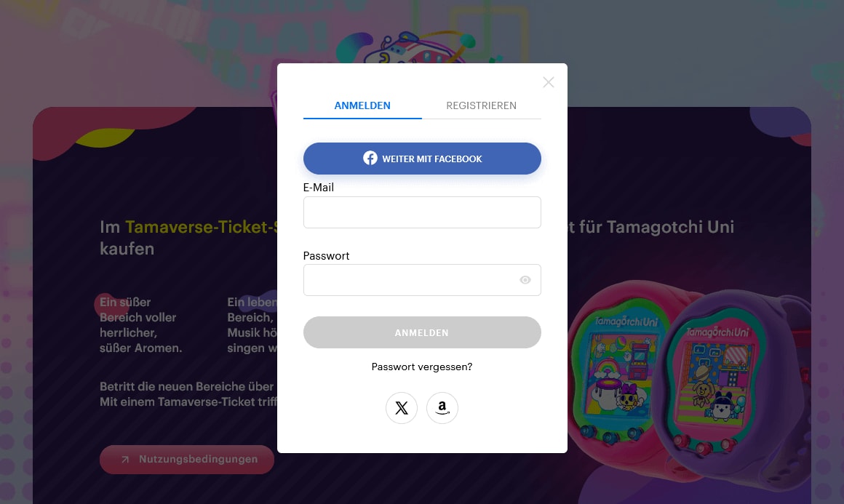Click the E-Mail field label
This screenshot has height=504, width=844.
(318, 187)
